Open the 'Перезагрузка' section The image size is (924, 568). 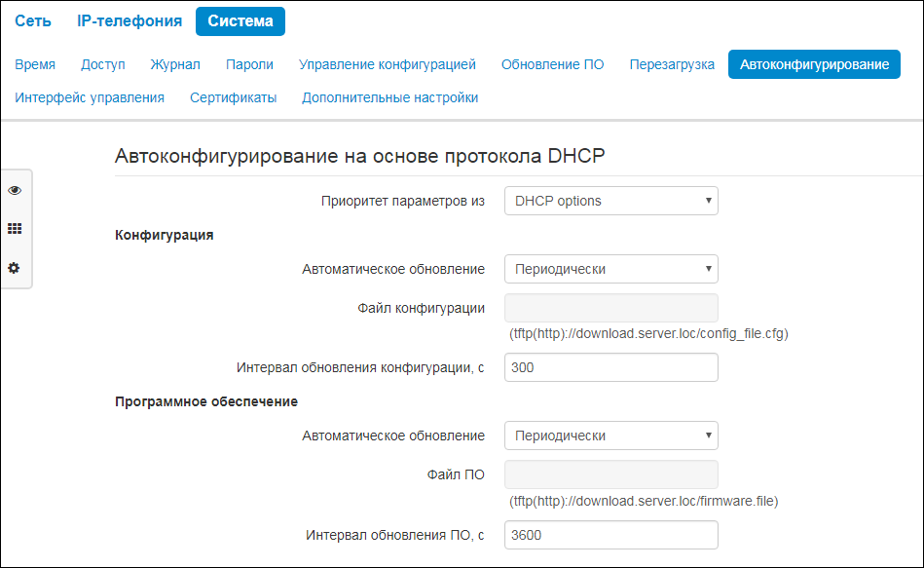coord(672,64)
